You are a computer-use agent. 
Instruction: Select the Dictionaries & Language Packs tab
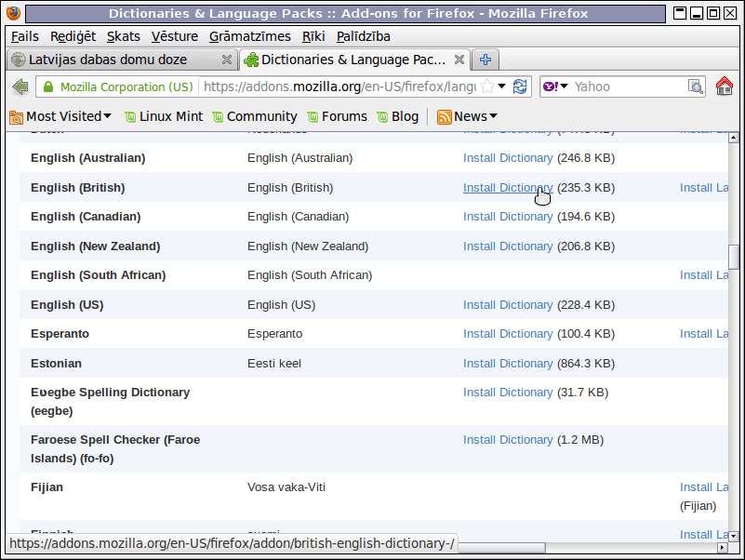354,60
